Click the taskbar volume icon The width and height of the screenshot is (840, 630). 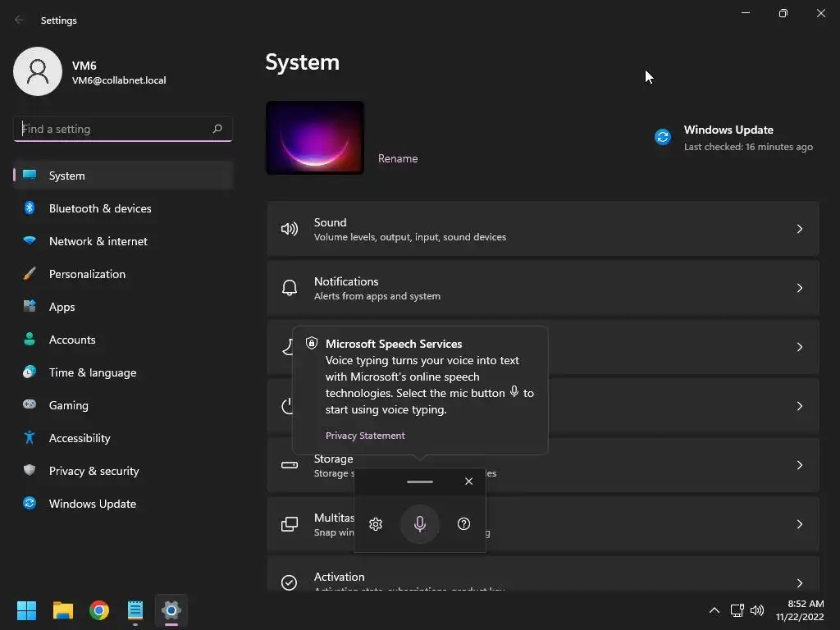click(x=757, y=610)
